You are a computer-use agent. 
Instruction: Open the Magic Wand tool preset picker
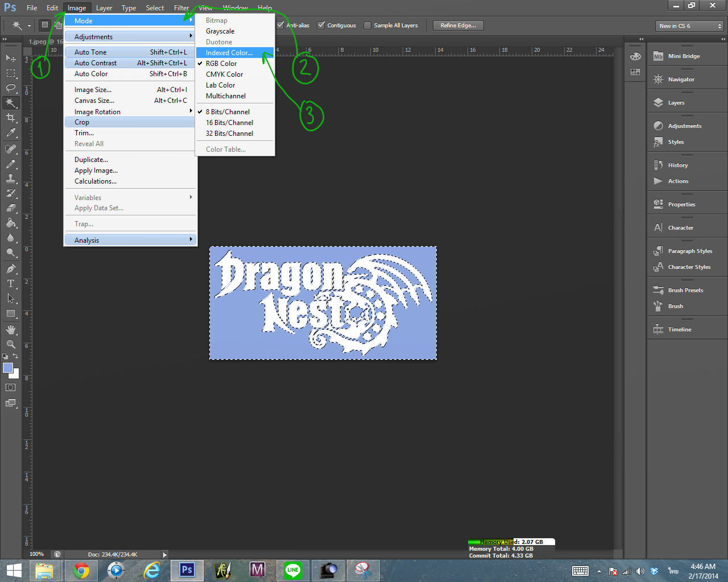point(20,25)
